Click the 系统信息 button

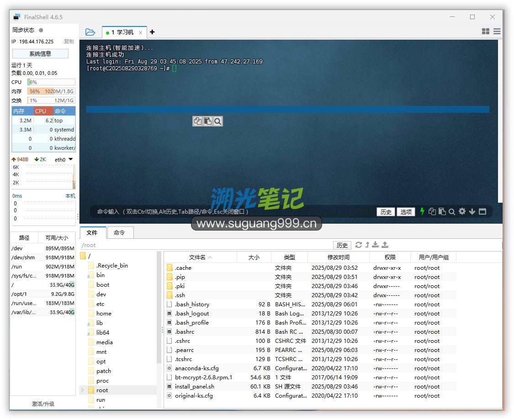coord(40,54)
